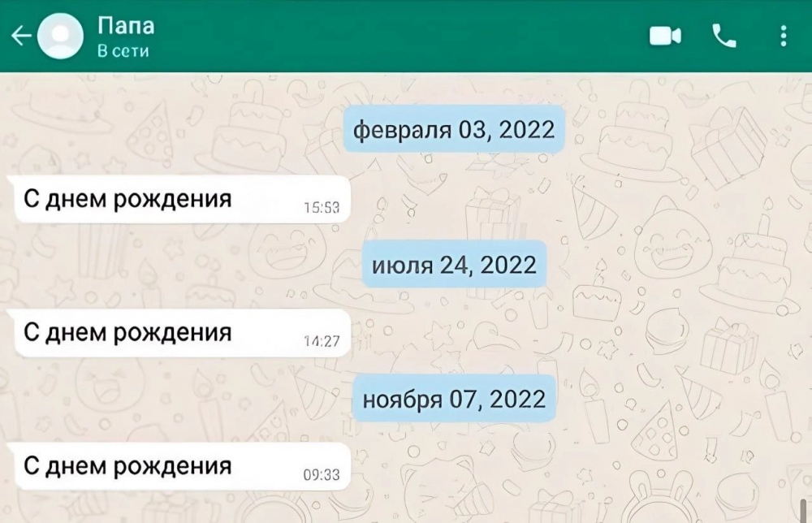Image resolution: width=812 pixels, height=523 pixels.
Task: Open Папа's profile avatar picture
Action: [61, 37]
